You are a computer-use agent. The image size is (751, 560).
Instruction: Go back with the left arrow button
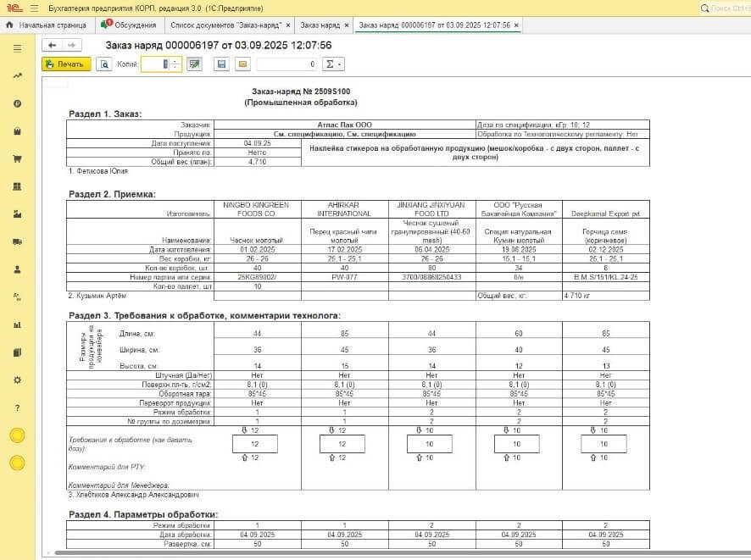coord(53,45)
